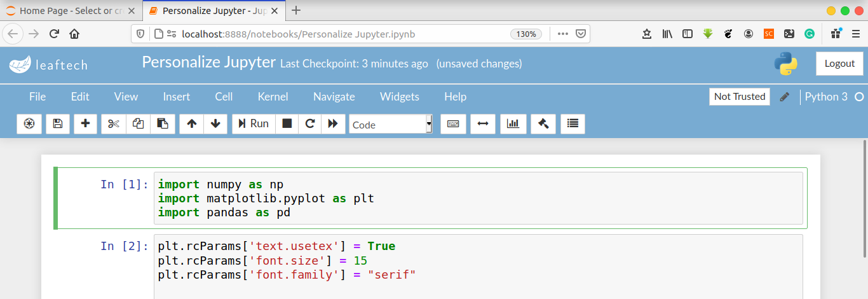Open the Widgets menu

point(399,97)
